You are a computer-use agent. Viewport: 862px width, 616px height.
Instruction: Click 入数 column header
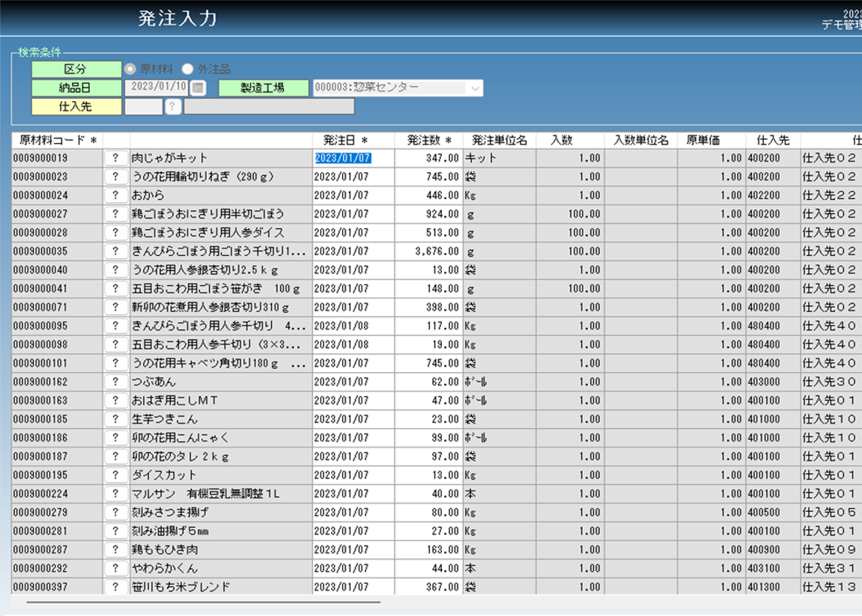(570, 141)
